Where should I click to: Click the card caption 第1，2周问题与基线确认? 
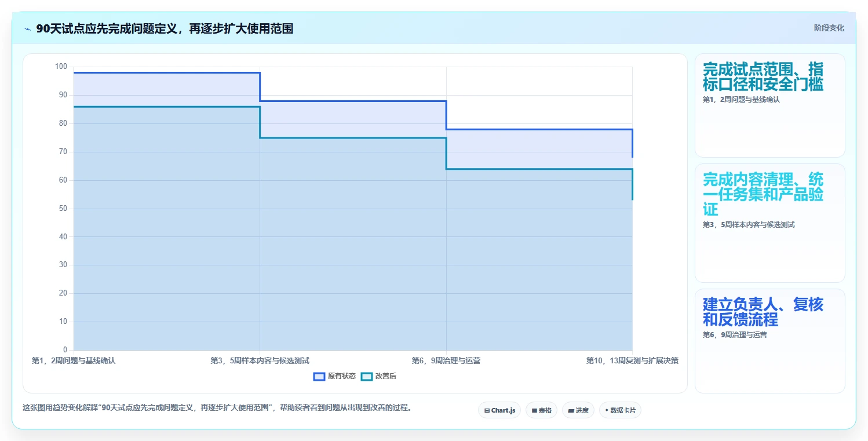coord(741,100)
